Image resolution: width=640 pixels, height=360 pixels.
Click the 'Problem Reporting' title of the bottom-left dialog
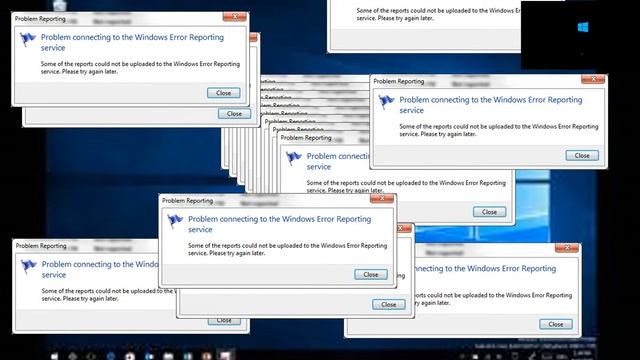pyautogui.click(x=41, y=246)
